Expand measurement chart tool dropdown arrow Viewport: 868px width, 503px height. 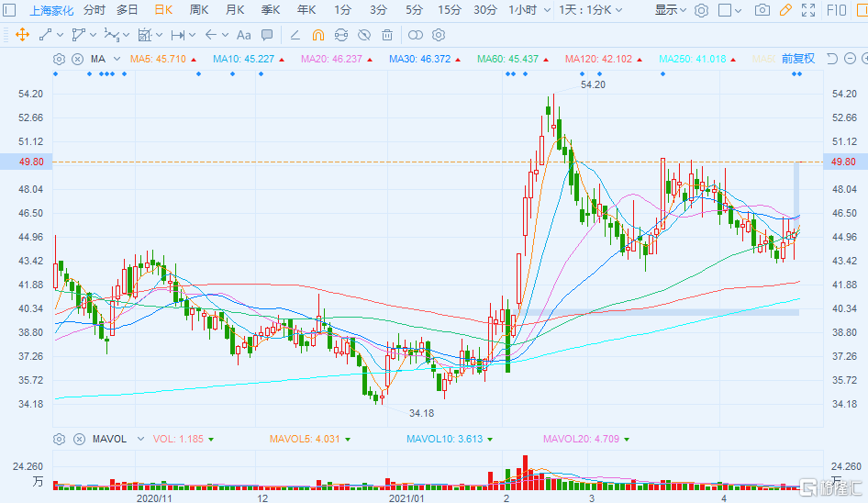[x=159, y=35]
